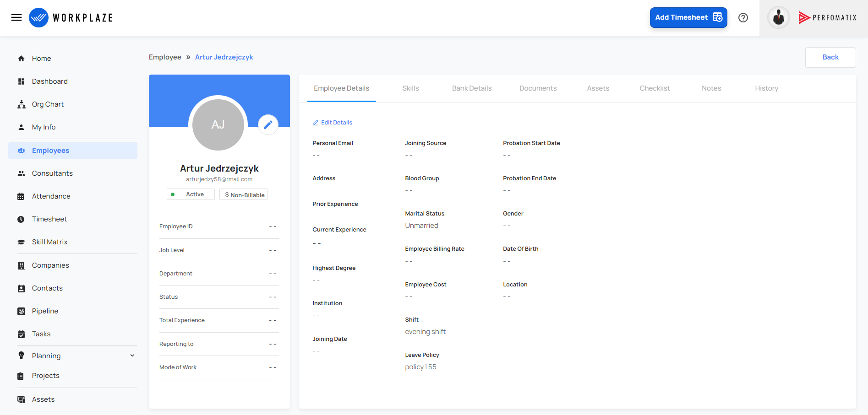868x415 pixels.
Task: Click the Employees group icon
Action: point(21,151)
